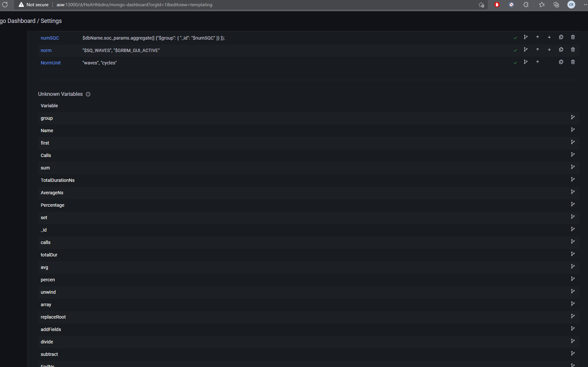Click the browser address bar URL
The image size is (588, 367).
pos(134,5)
